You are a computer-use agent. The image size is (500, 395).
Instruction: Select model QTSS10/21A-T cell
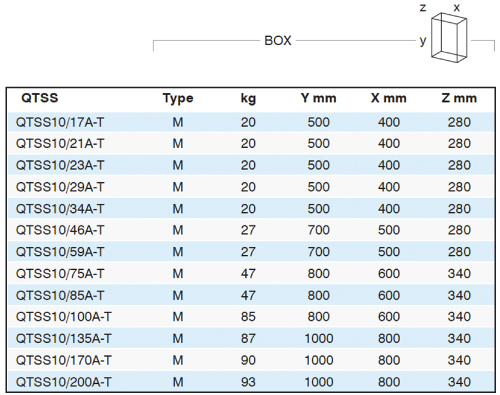click(60, 144)
